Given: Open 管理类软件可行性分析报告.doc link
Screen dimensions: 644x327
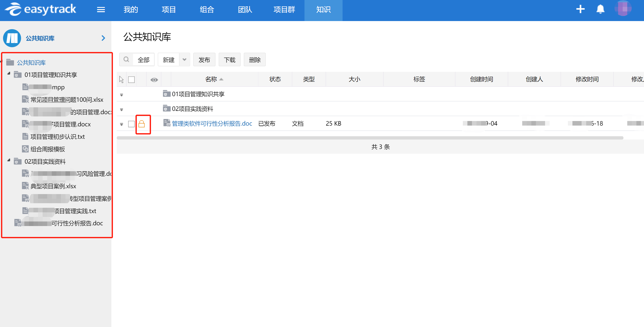Looking at the screenshot, I should [212, 124].
